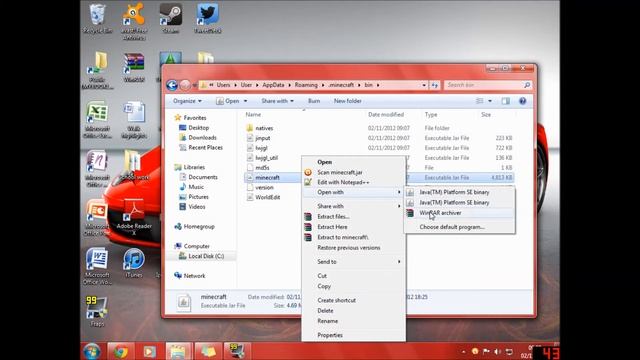
Task: Open the WinRAR desktop shortcut
Action: pyautogui.click(x=134, y=67)
